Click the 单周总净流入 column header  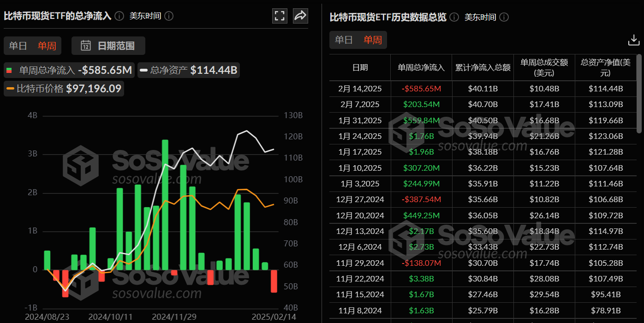pyautogui.click(x=421, y=67)
